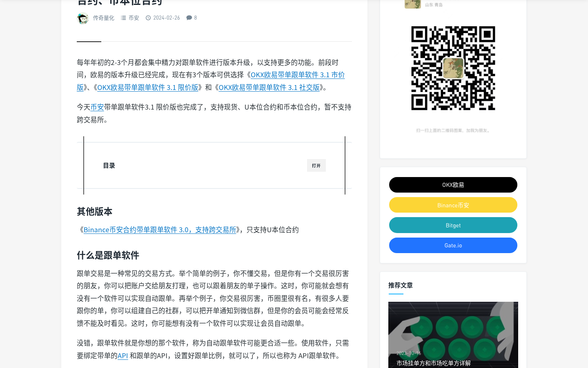Open the 传奇量化 author name link
This screenshot has height=368, width=588.
pyautogui.click(x=103, y=18)
